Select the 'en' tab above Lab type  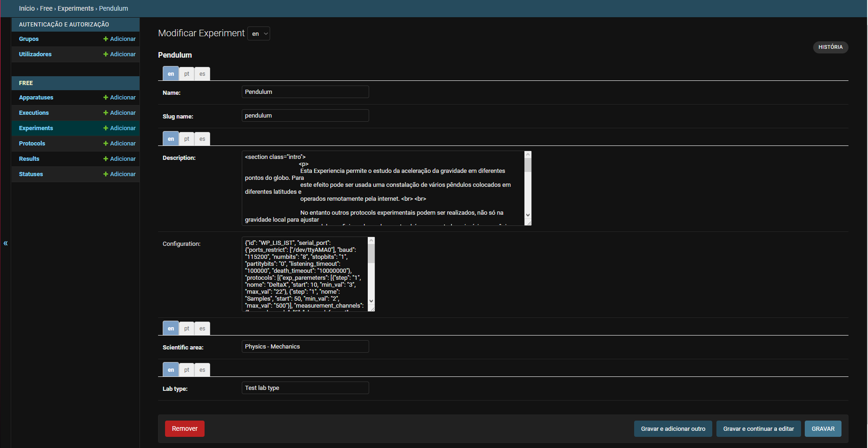pyautogui.click(x=171, y=370)
